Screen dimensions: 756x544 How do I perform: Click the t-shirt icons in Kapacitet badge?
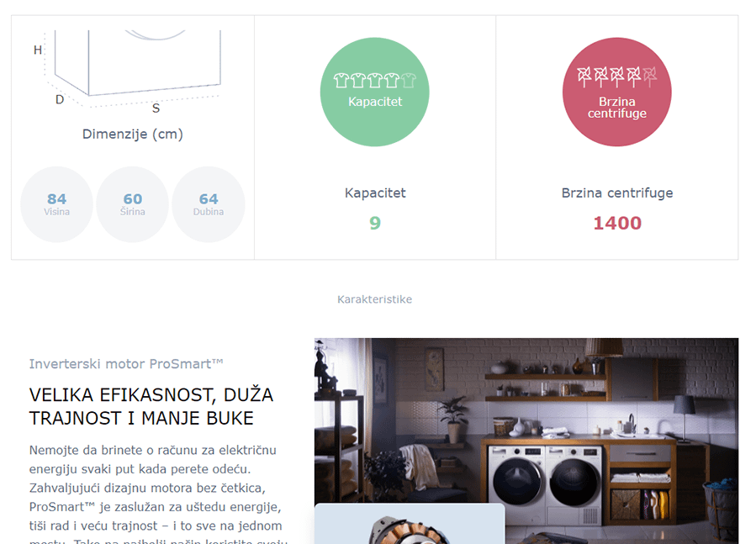coord(374,80)
